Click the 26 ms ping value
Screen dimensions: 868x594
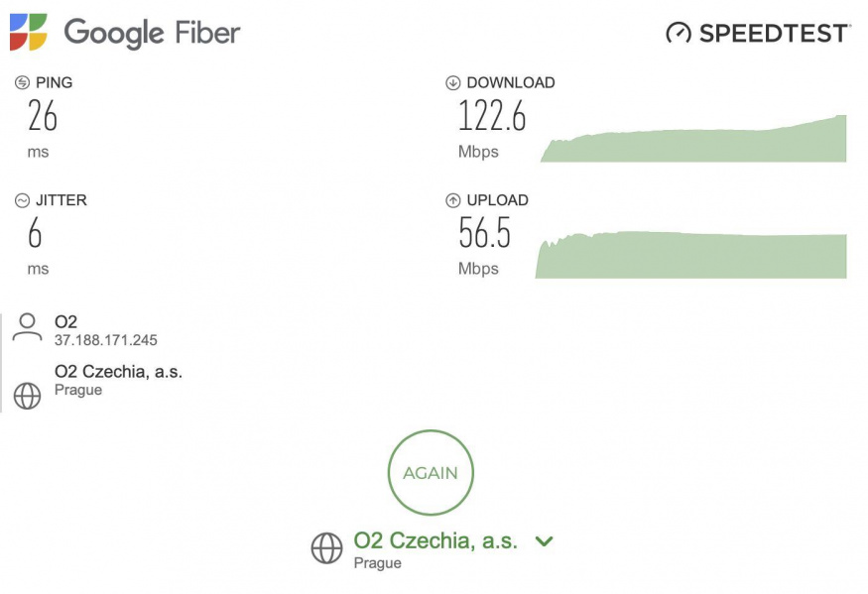pyautogui.click(x=43, y=117)
